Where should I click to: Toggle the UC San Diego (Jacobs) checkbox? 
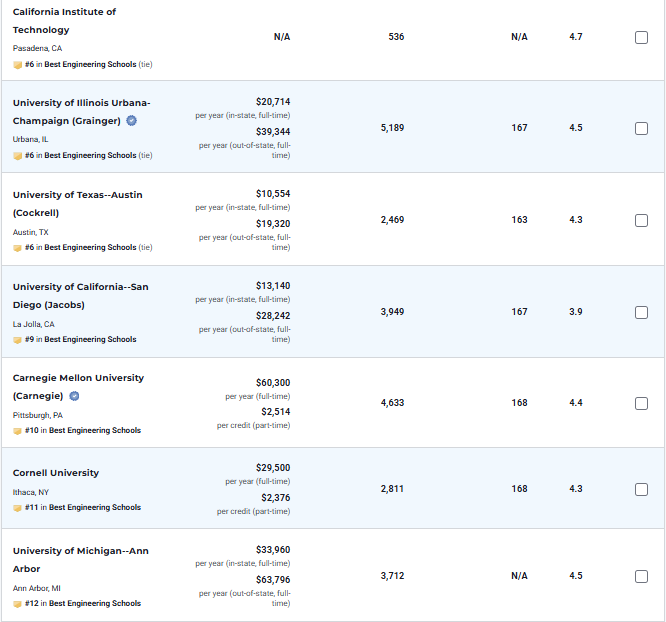tap(641, 312)
